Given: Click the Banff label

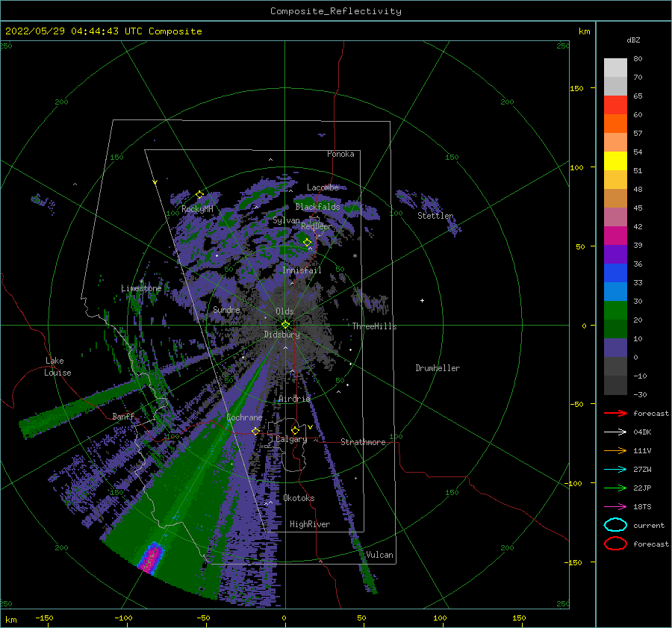Looking at the screenshot, I should pos(123,416).
